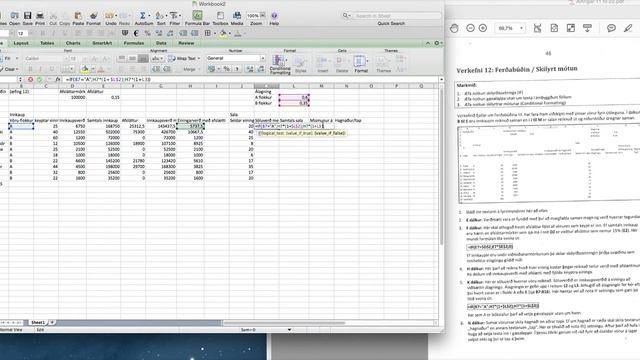Viewport: 640px width, 360px height.
Task: Click the Styles button in Format group
Action: pyautogui.click(x=300, y=64)
